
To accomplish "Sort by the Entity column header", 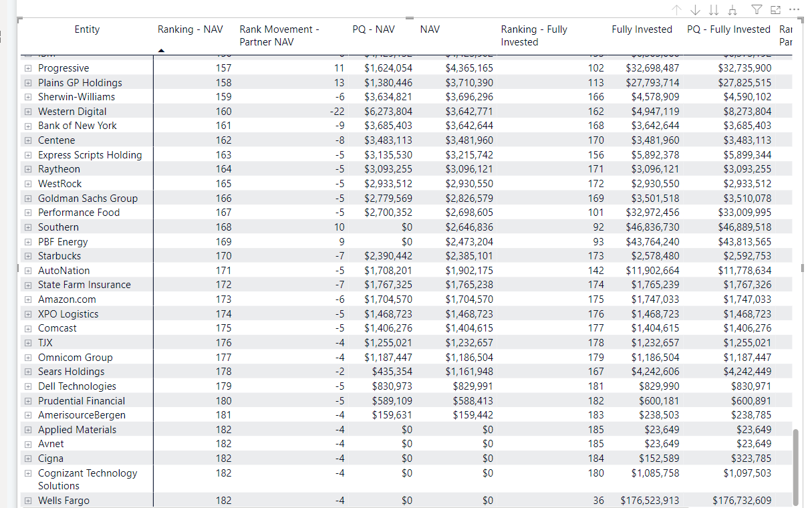I will pos(87,29).
